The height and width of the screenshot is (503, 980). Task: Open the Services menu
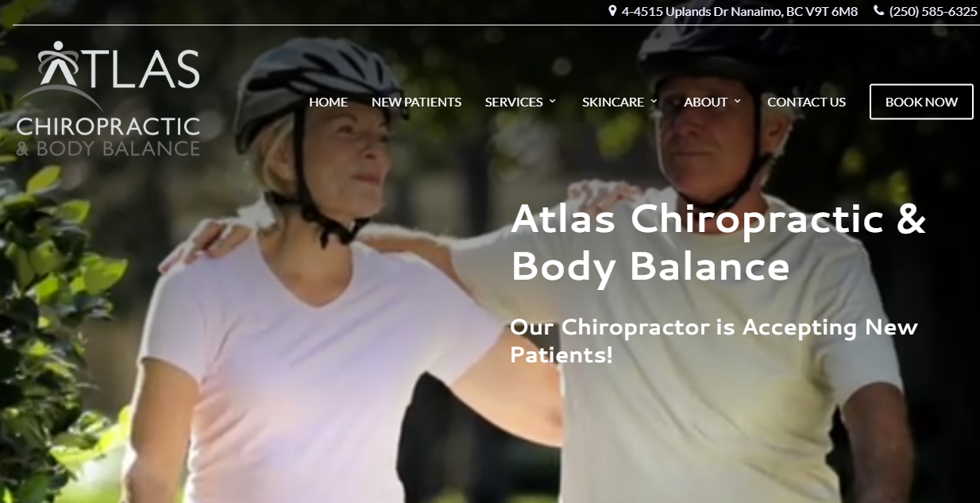click(514, 102)
